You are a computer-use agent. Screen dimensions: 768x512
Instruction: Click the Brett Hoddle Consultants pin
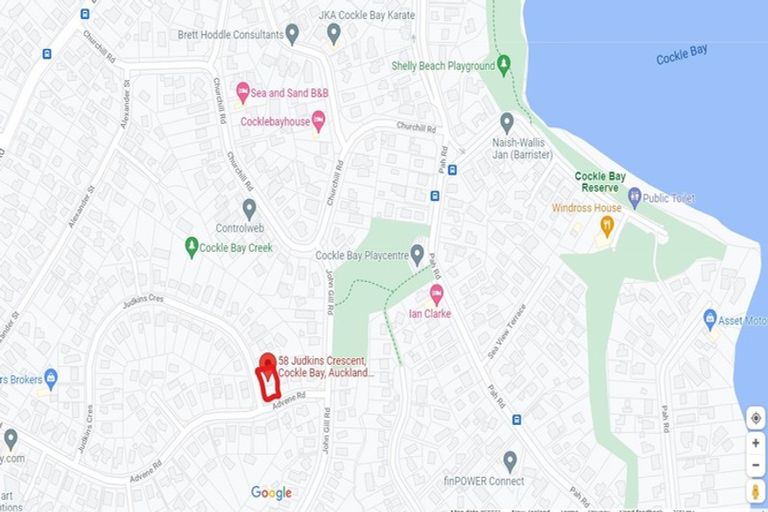(x=292, y=34)
